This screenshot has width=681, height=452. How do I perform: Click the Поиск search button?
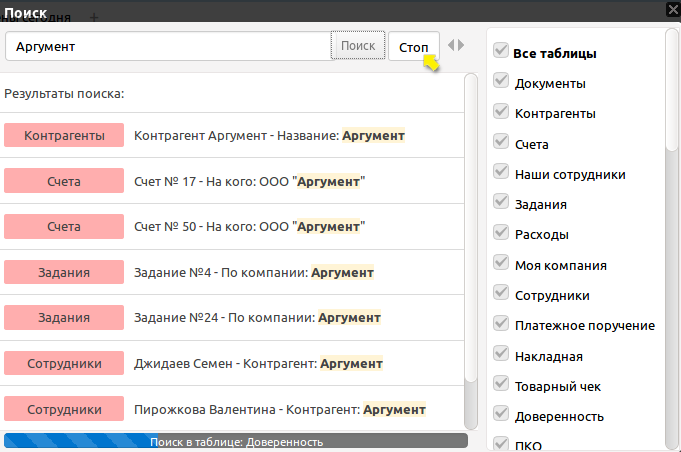(358, 46)
